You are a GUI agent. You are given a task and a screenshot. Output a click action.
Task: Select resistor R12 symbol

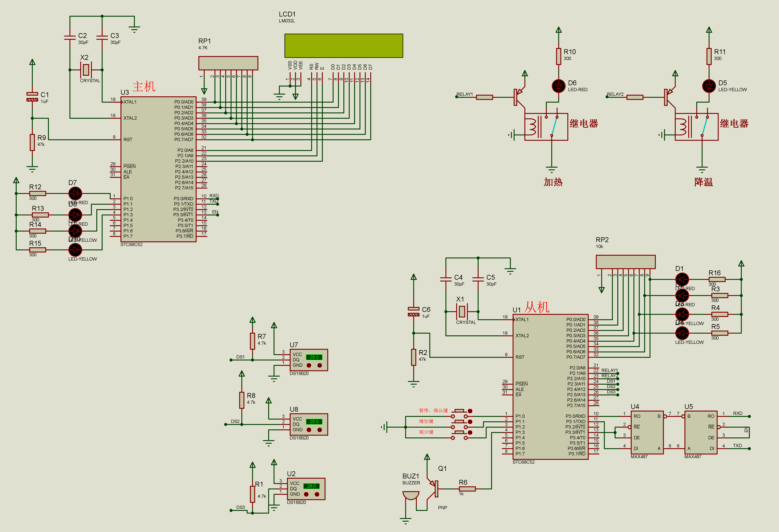coord(38,193)
